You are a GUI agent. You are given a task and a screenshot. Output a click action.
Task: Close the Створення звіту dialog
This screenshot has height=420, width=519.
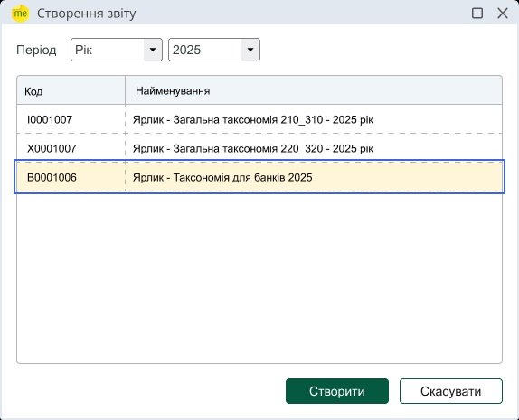503,14
